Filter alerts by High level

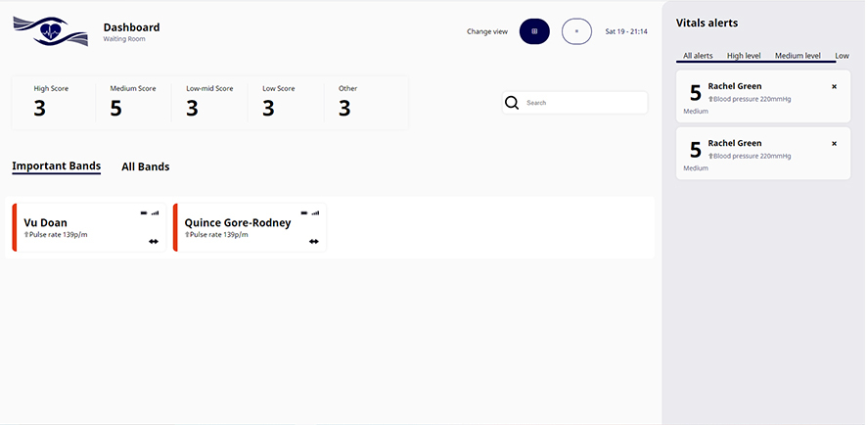744,56
